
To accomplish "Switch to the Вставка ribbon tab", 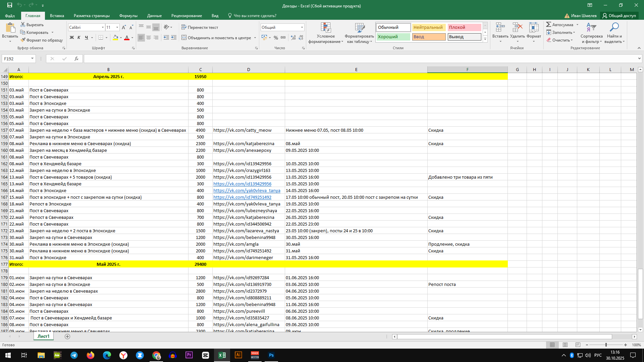I will 57,16.
